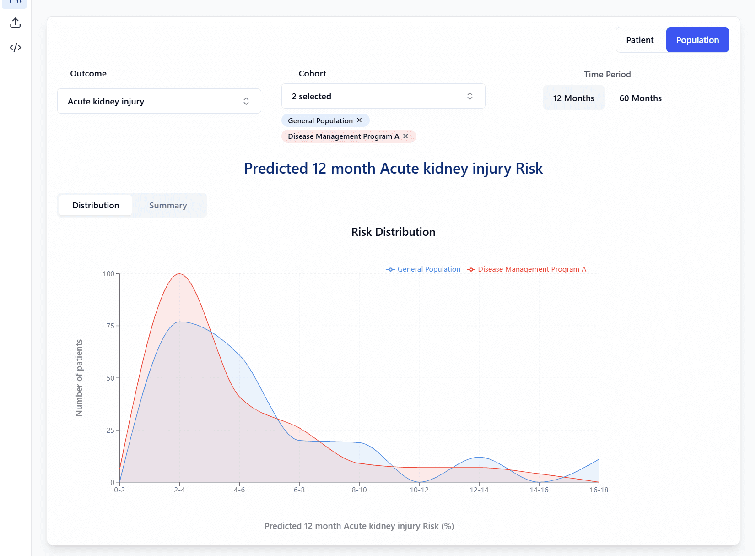This screenshot has width=756, height=556.
Task: Switch to the Summary tab
Action: tap(168, 205)
